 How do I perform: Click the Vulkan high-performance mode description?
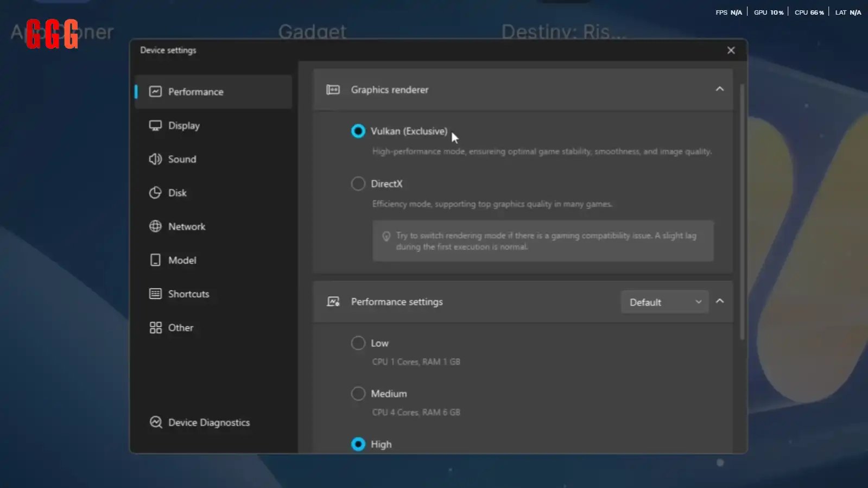pyautogui.click(x=542, y=151)
